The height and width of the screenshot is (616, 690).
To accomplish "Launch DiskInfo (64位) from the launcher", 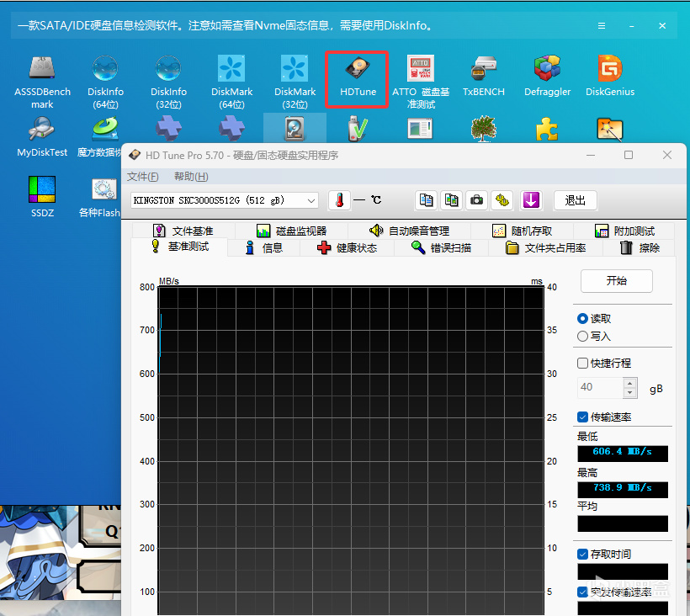I will click(x=105, y=82).
